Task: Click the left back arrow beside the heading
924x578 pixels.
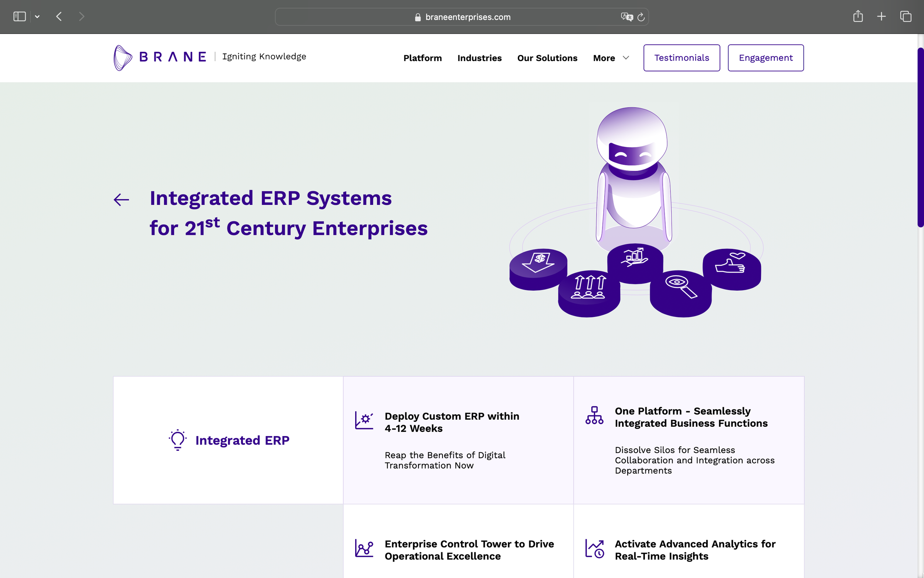Action: pos(122,200)
